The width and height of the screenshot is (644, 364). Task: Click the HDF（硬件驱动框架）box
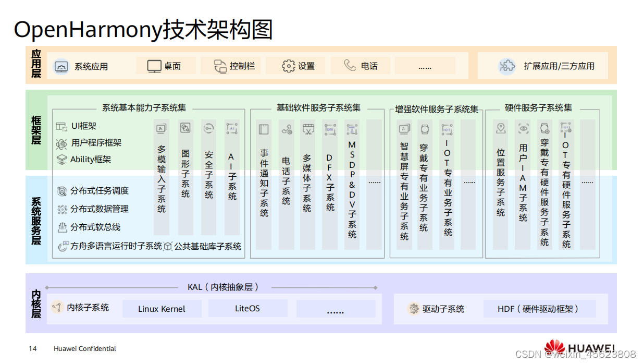pos(539,308)
